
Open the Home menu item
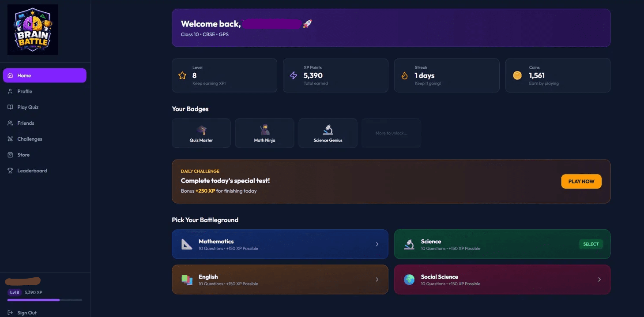45,75
